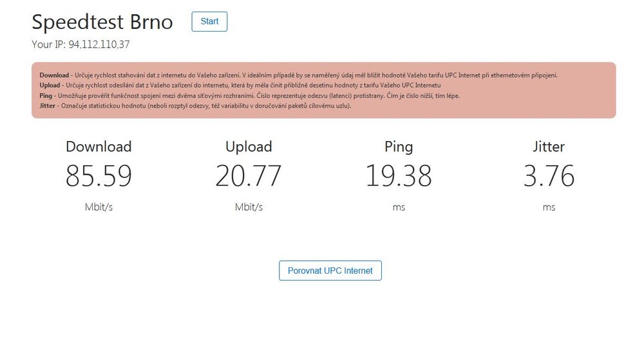Click the Mbit/s unit under Upload

[249, 207]
